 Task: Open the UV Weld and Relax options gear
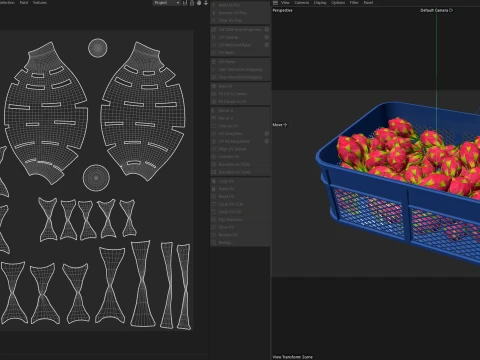point(267,45)
